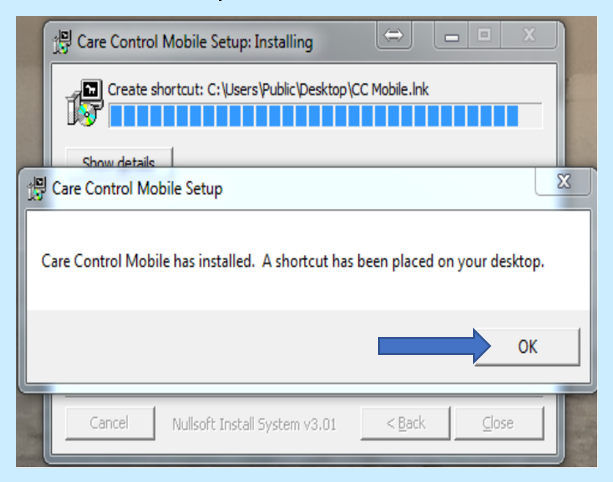Click the Nullsoft Install System v3.01 label
The height and width of the screenshot is (482, 613).
click(254, 424)
